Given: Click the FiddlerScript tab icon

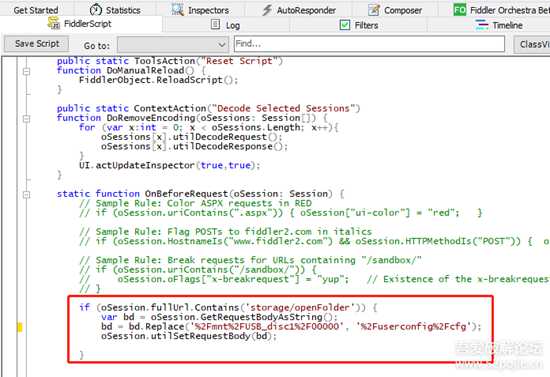Looking at the screenshot, I should 54,23.
